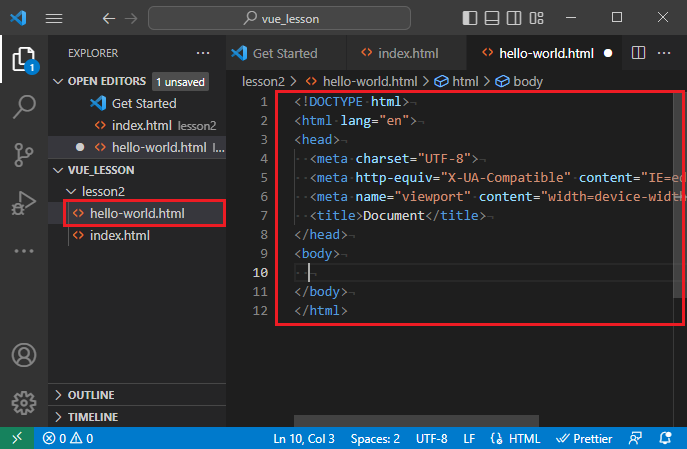This screenshot has width=687, height=449.
Task: Click the 1 unsaved badge
Action: click(180, 82)
